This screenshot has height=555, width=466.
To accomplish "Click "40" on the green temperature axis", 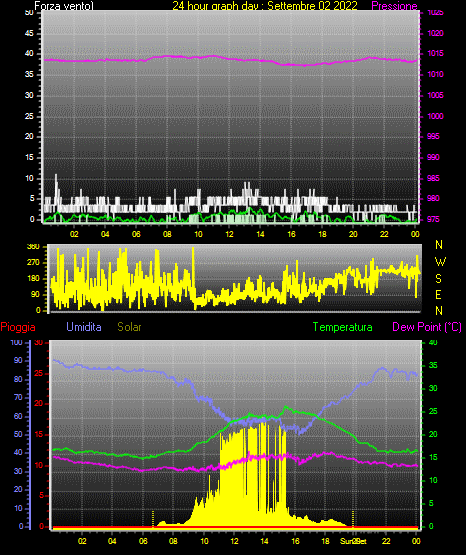I will tap(433, 342).
